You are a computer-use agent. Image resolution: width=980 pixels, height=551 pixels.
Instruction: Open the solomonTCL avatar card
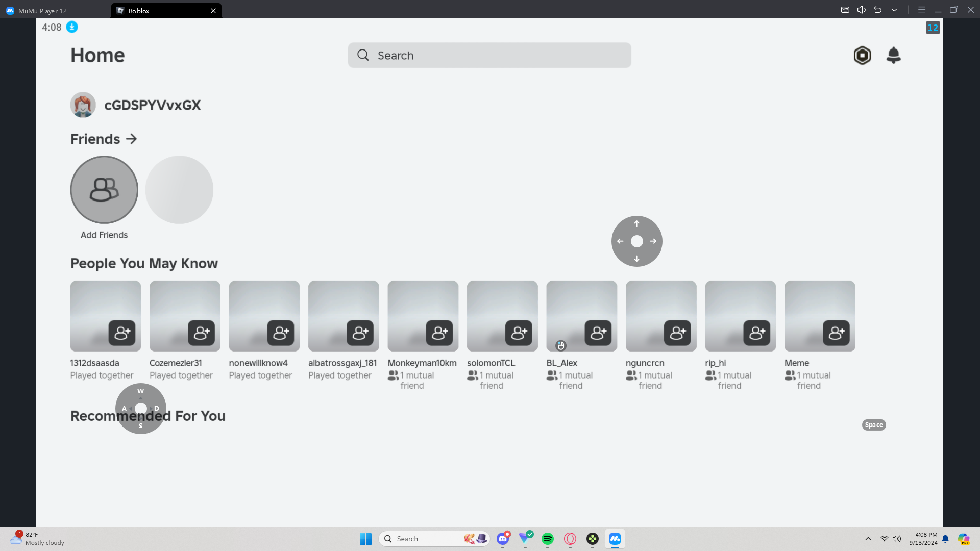click(x=502, y=316)
